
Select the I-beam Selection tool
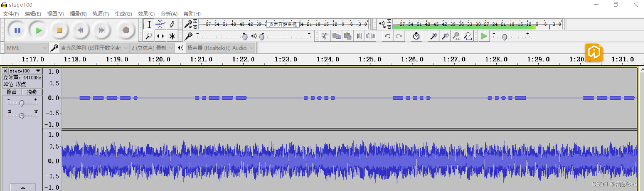tap(149, 24)
